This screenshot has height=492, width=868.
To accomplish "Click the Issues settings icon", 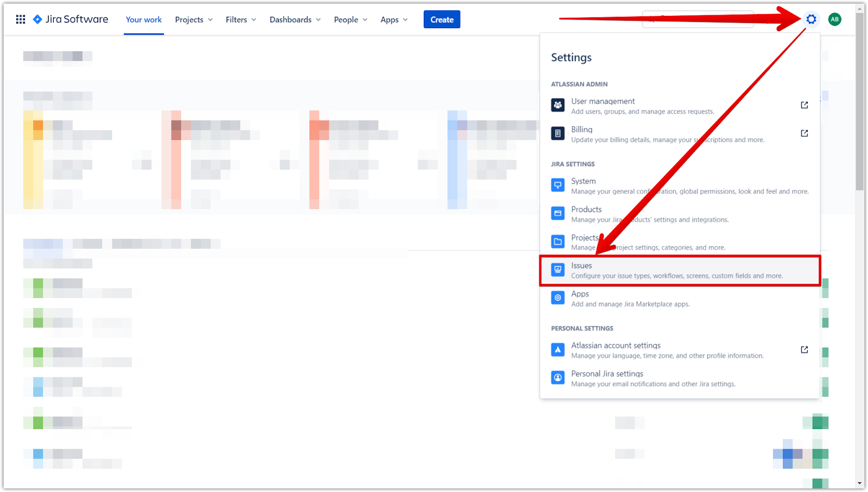I will 558,270.
